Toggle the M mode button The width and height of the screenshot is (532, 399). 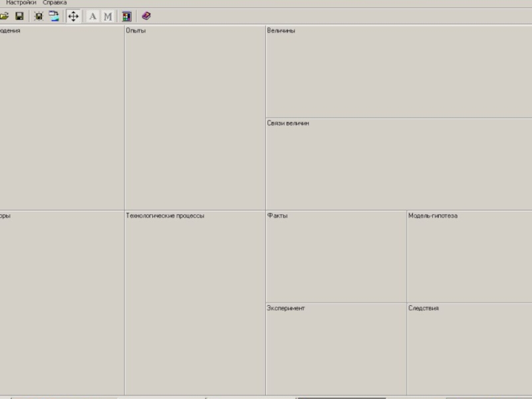point(108,16)
